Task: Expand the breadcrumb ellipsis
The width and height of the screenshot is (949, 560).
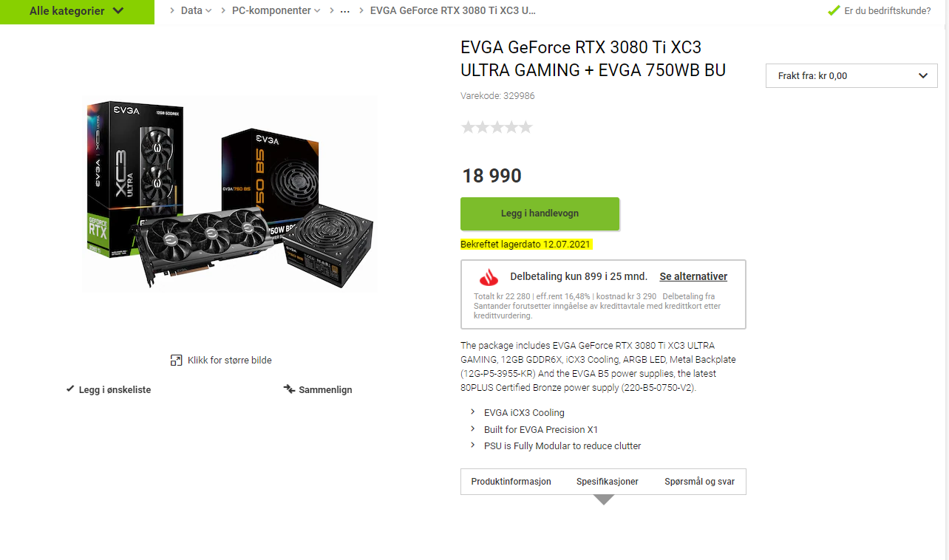Action: (344, 11)
